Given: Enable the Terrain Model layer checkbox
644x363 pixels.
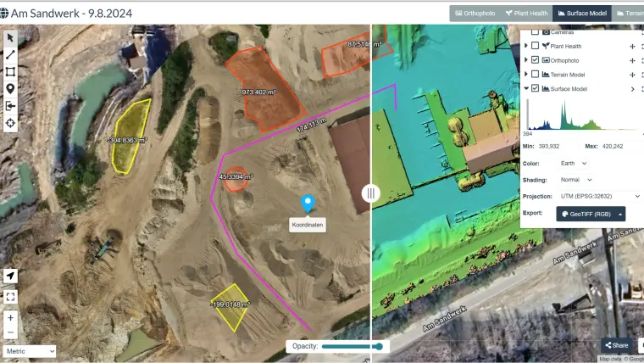Looking at the screenshot, I should pyautogui.click(x=535, y=74).
